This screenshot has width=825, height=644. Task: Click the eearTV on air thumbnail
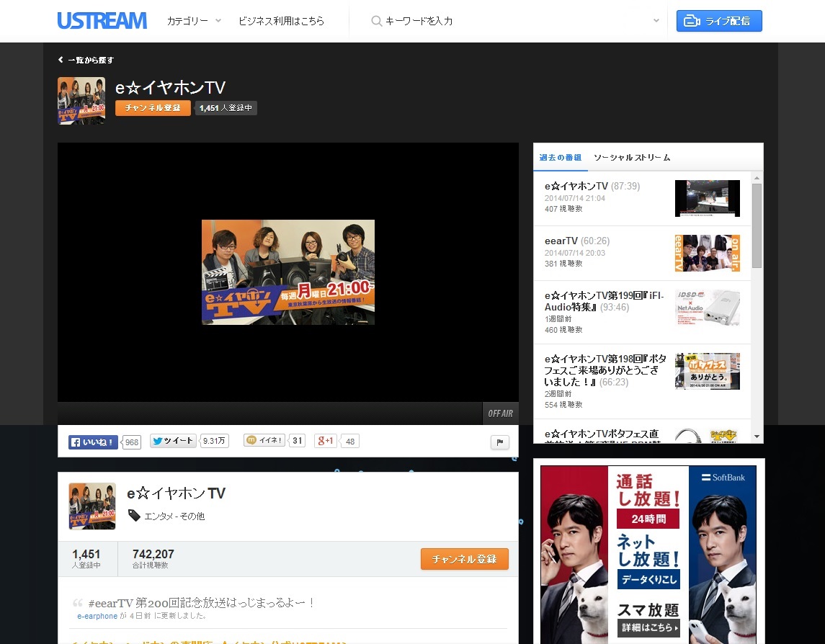tap(707, 253)
